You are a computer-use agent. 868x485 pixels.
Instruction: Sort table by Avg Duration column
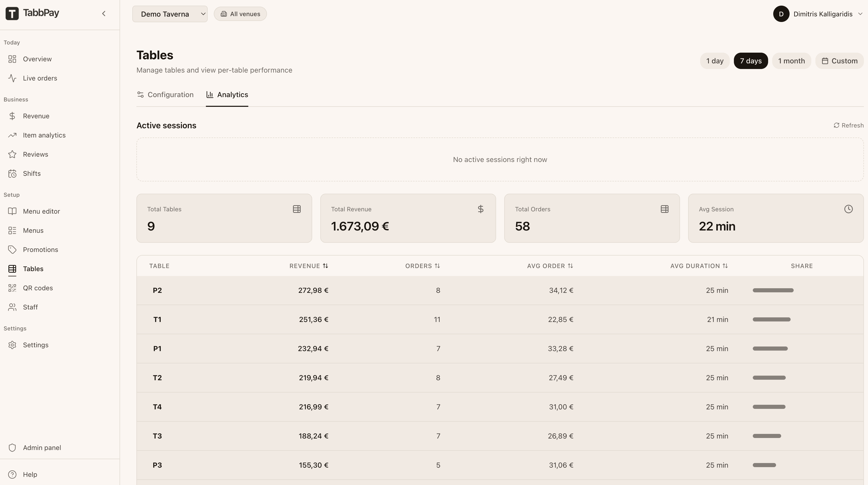pos(699,266)
